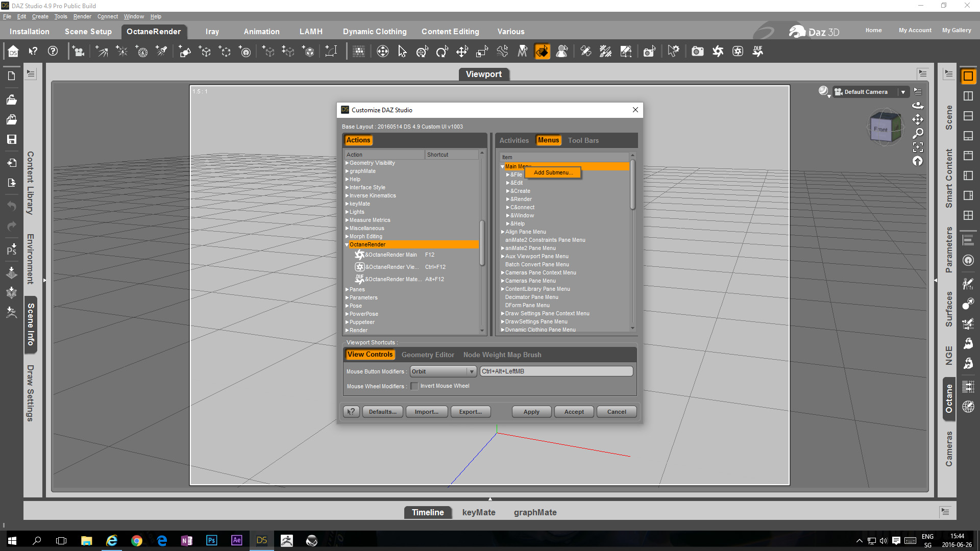Toggle the Invert Mouse Wheel checkbox

(x=414, y=386)
